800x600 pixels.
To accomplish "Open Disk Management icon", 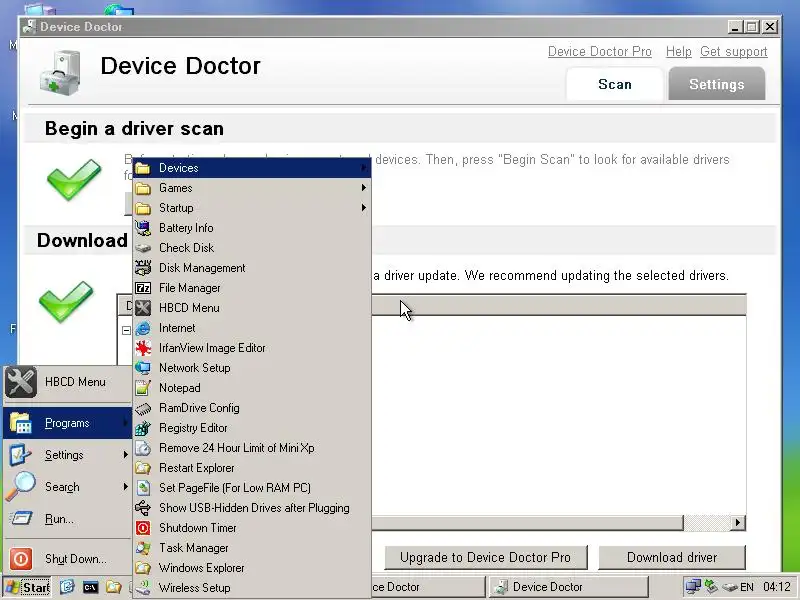I will pos(143,268).
